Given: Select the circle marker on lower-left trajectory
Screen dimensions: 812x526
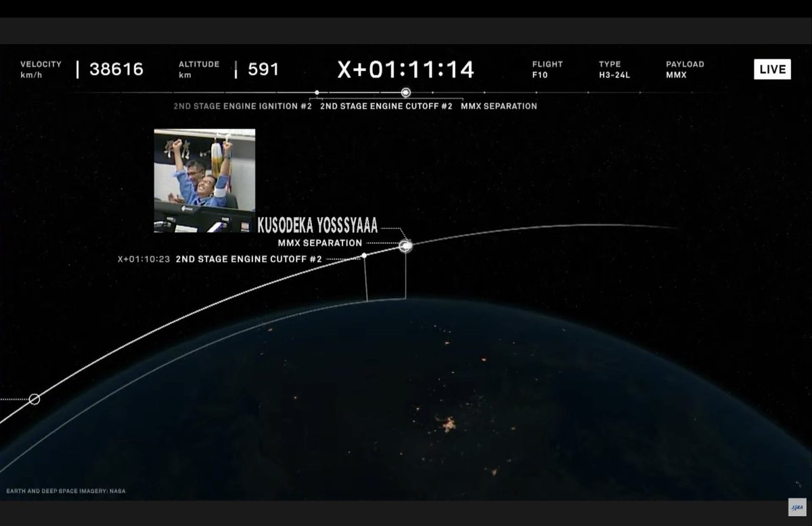Looking at the screenshot, I should tap(35, 399).
